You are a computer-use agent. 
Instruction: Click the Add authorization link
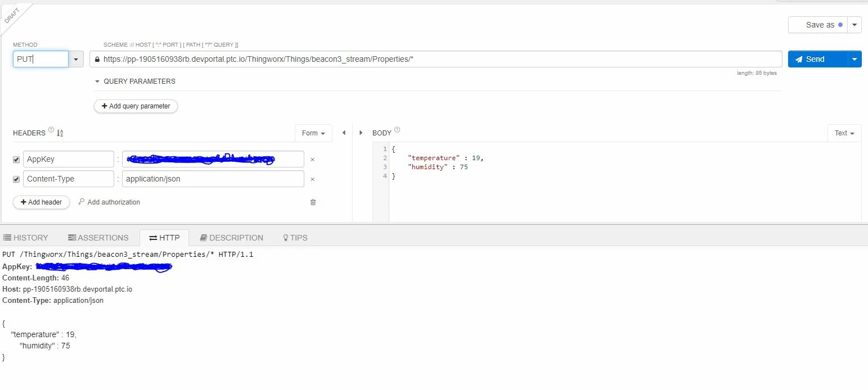point(109,202)
